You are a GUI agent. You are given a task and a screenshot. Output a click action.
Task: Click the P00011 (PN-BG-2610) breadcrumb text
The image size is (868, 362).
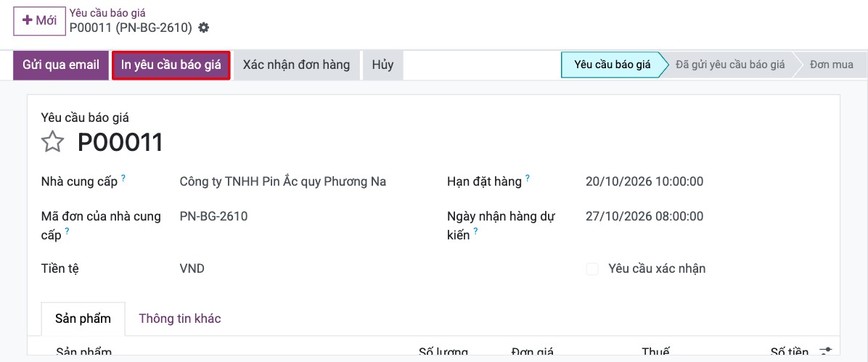[131, 28]
